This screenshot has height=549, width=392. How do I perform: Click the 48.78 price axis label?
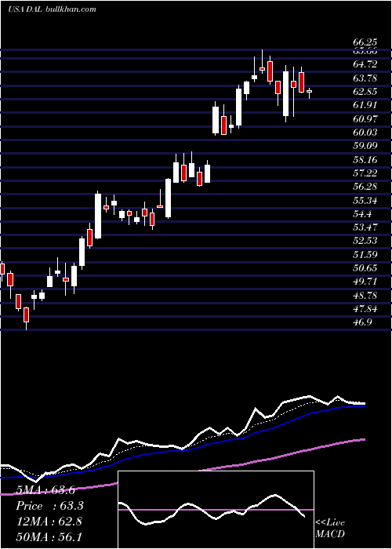point(365,296)
